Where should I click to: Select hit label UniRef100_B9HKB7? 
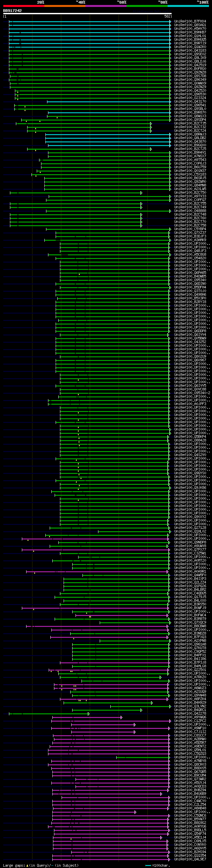[190, 32]
